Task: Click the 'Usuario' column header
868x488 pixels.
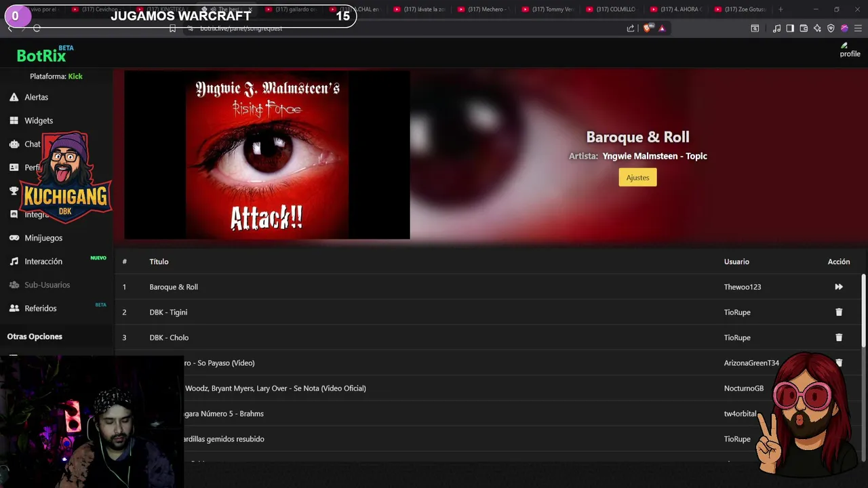Action: pos(736,262)
